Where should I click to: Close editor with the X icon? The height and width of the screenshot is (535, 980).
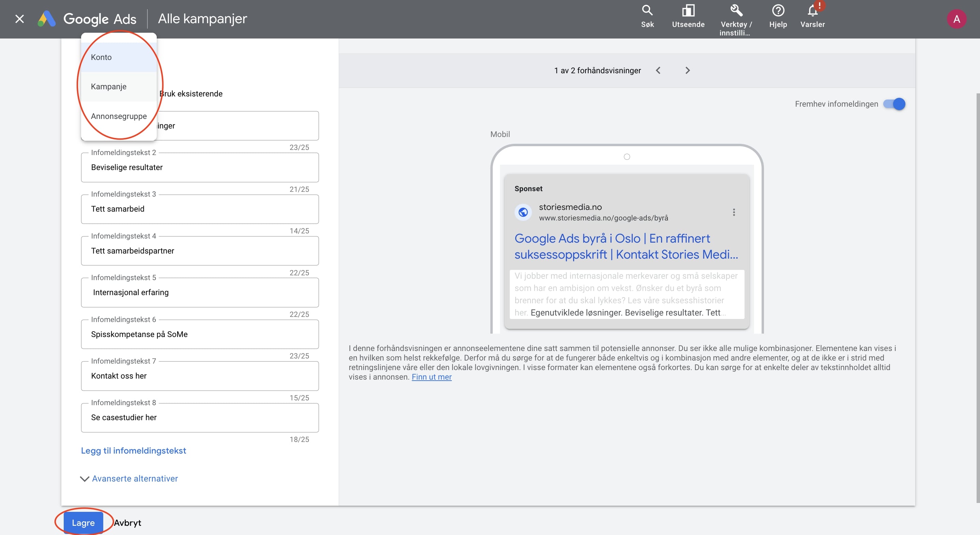19,19
